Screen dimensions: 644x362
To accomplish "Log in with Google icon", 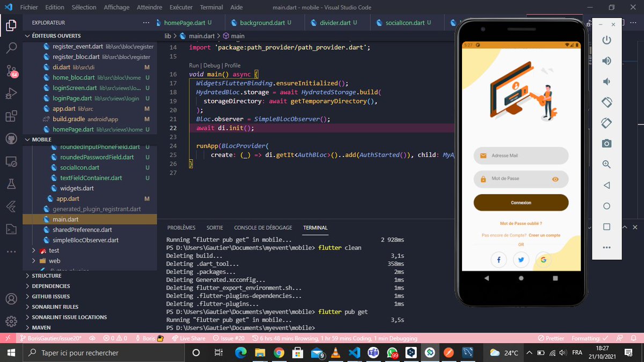I will (x=544, y=260).
